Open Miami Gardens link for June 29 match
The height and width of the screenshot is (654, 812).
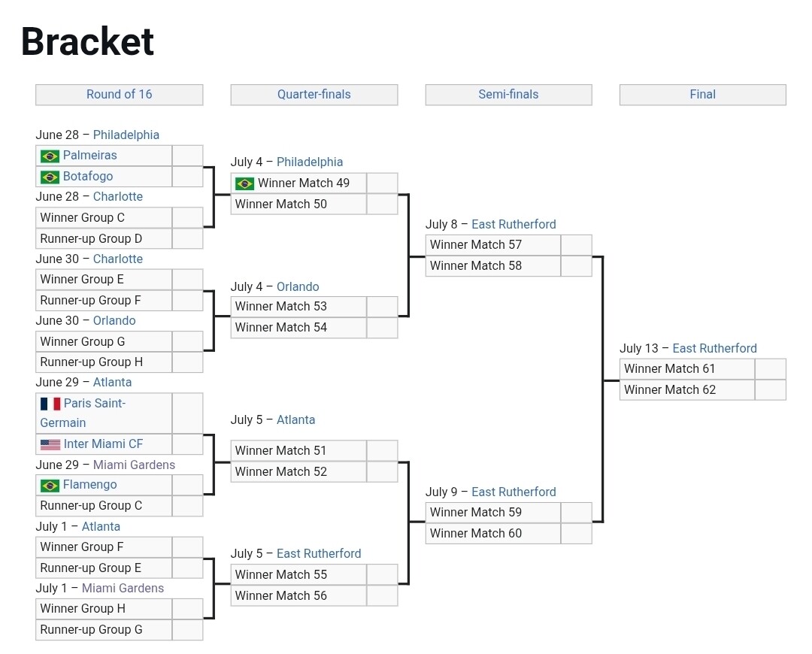[x=134, y=465]
